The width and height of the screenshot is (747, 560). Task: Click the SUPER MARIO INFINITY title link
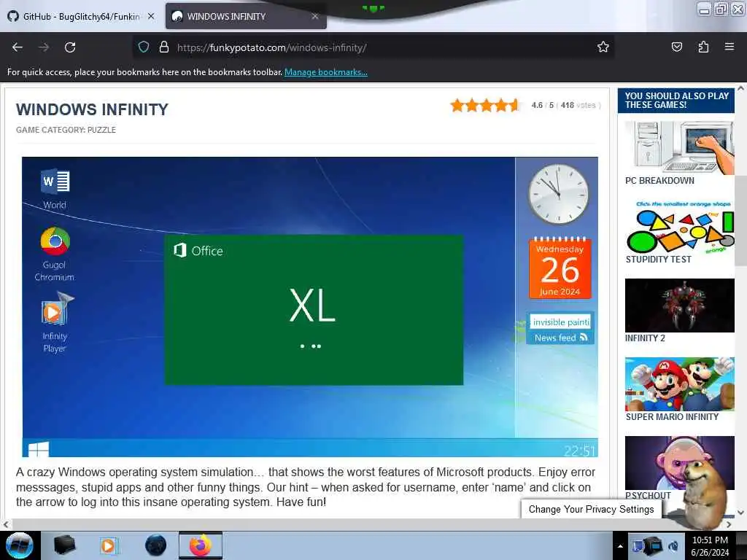[x=672, y=417]
